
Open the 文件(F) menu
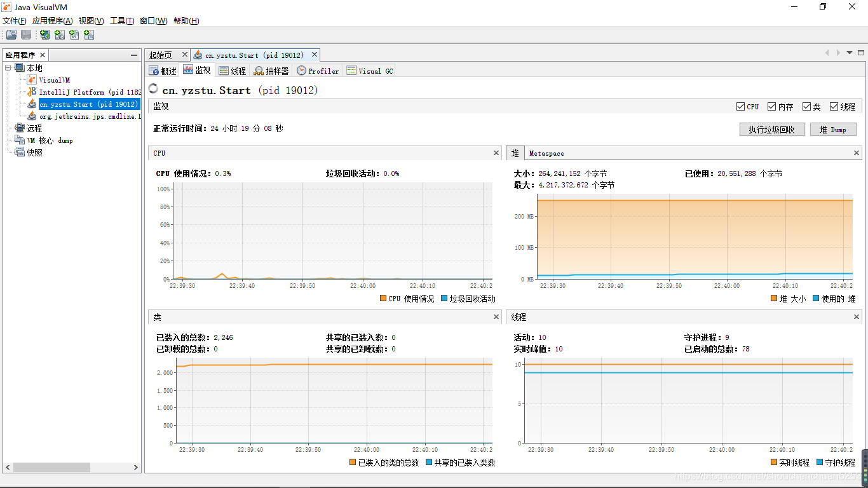[15, 21]
